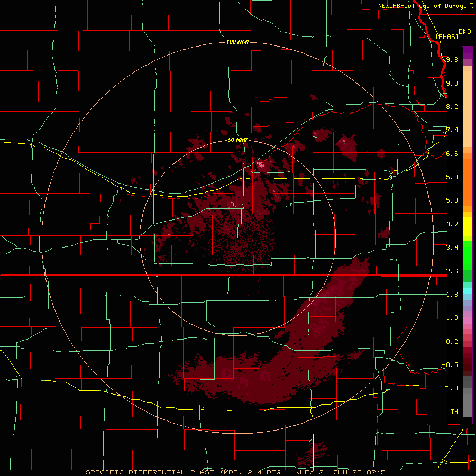The image size is (476, 476).
Task: Click the TH threshold label on the scale
Action: [454, 412]
